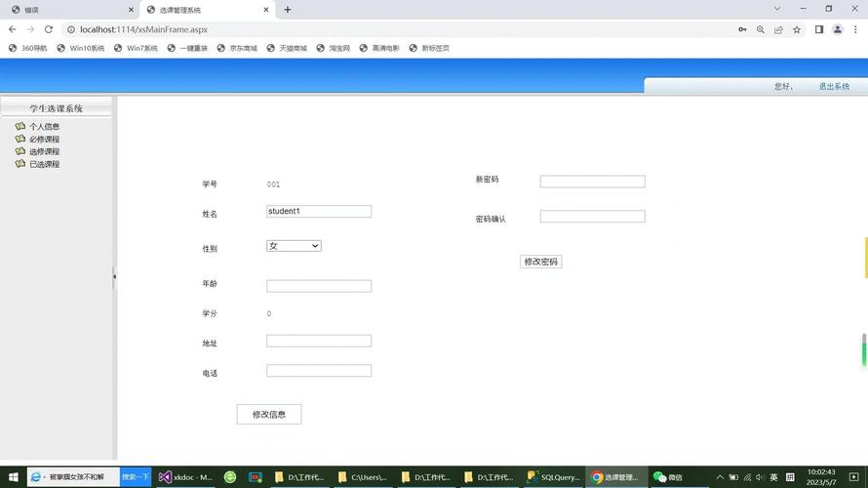Click the taskbar 搜索一下 search button
The height and width of the screenshot is (488, 868).
136,477
